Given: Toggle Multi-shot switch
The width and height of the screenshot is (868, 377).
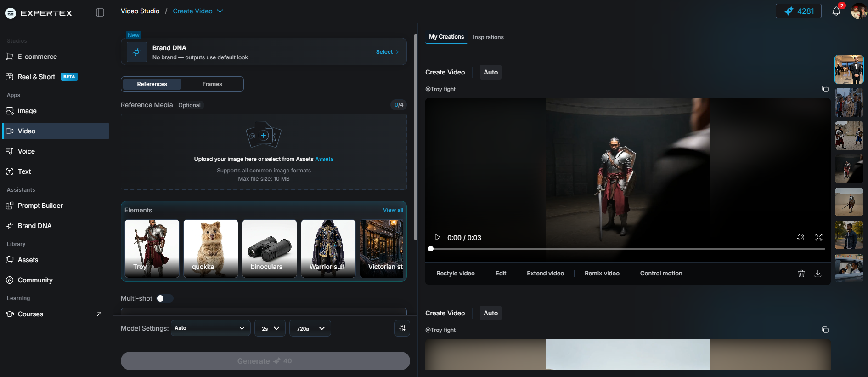Looking at the screenshot, I should 164,298.
